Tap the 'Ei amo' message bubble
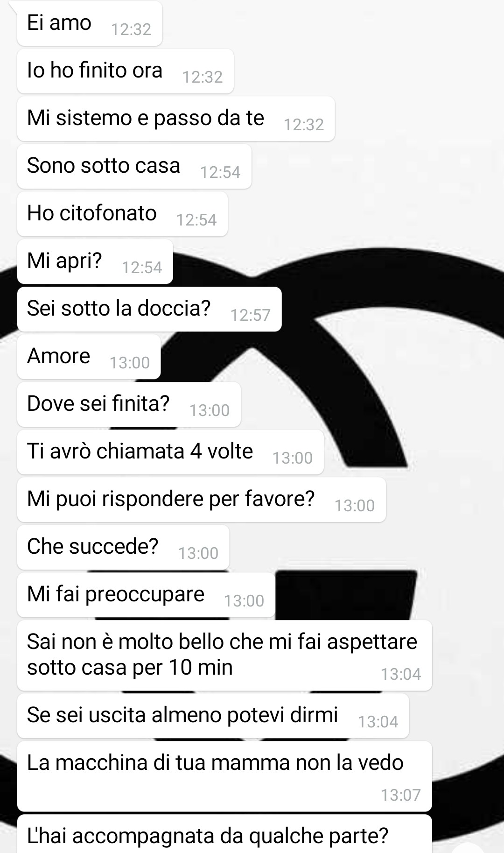 90,23
